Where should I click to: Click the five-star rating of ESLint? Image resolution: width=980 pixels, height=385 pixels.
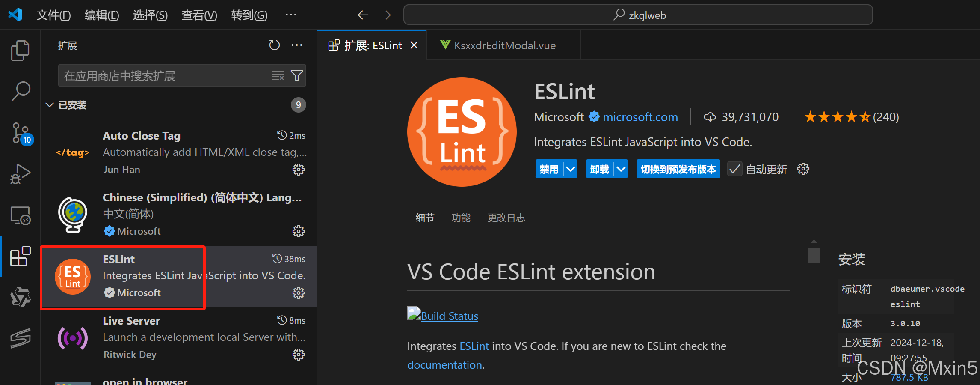click(x=837, y=117)
